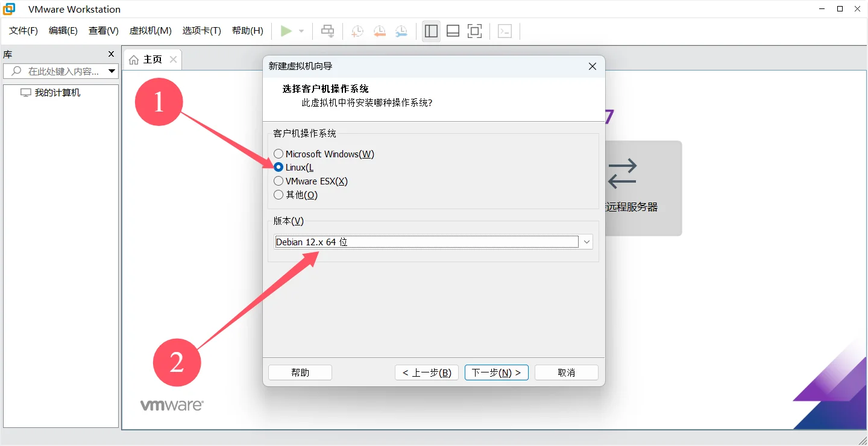Click the Home tab house icon
The height and width of the screenshot is (446, 868).
pos(134,59)
